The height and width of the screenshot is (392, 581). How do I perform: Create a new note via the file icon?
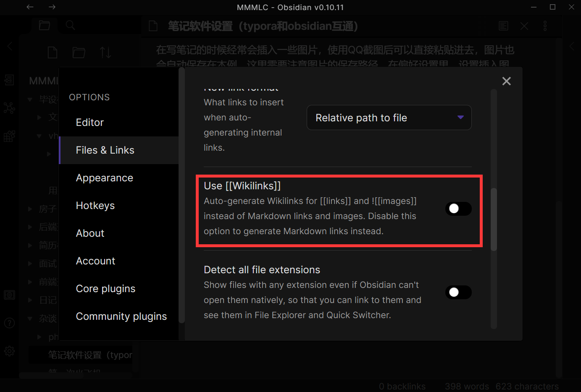[52, 52]
